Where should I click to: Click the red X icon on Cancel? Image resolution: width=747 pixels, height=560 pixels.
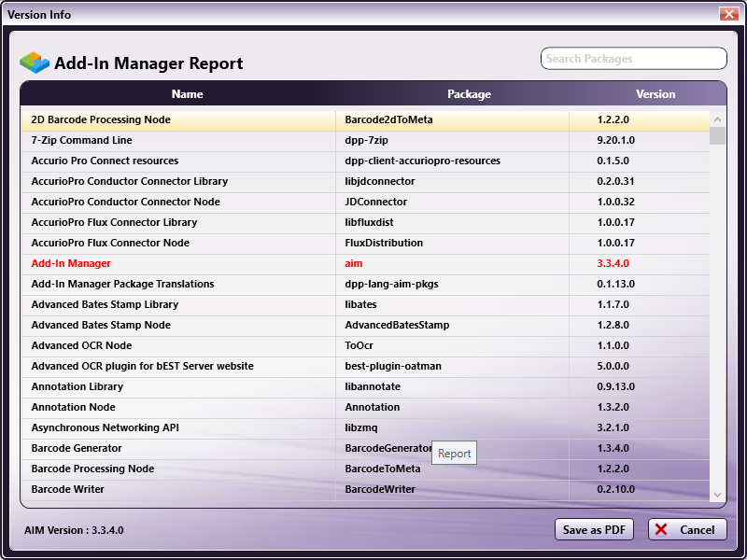click(661, 529)
